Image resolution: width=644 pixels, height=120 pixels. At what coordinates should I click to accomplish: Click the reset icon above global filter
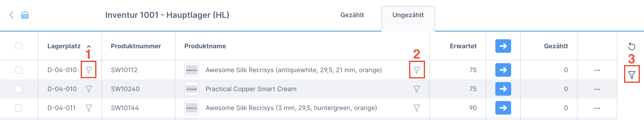coord(632,46)
